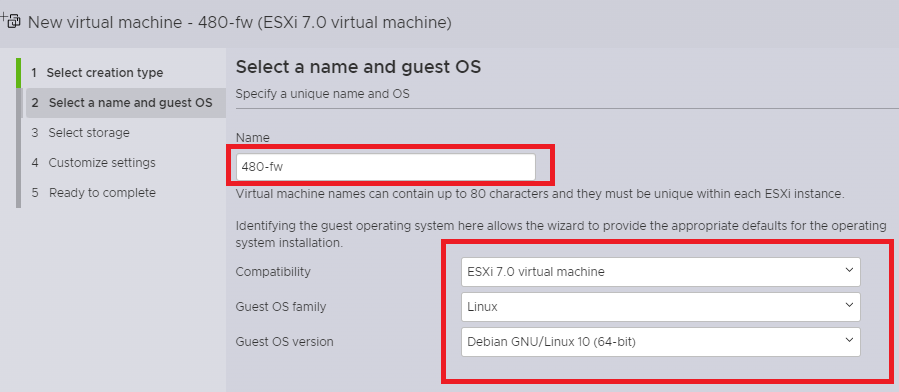Click the new virtual machine icon in title
Image resolution: width=899 pixels, height=392 pixels.
(11, 22)
